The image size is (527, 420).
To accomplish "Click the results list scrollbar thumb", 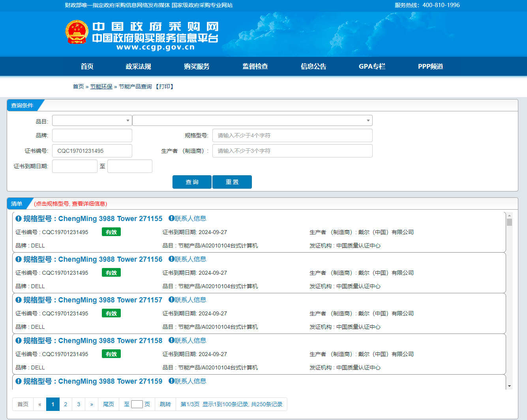I will (x=510, y=222).
